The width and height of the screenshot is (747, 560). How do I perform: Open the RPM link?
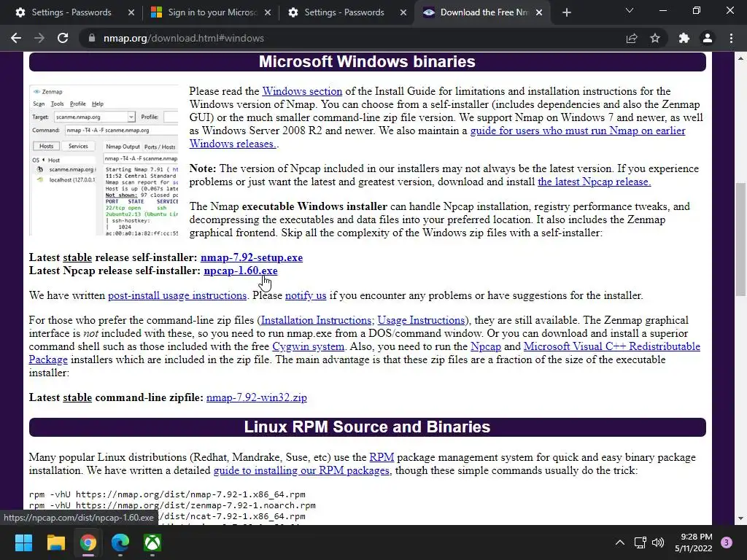pos(382,457)
